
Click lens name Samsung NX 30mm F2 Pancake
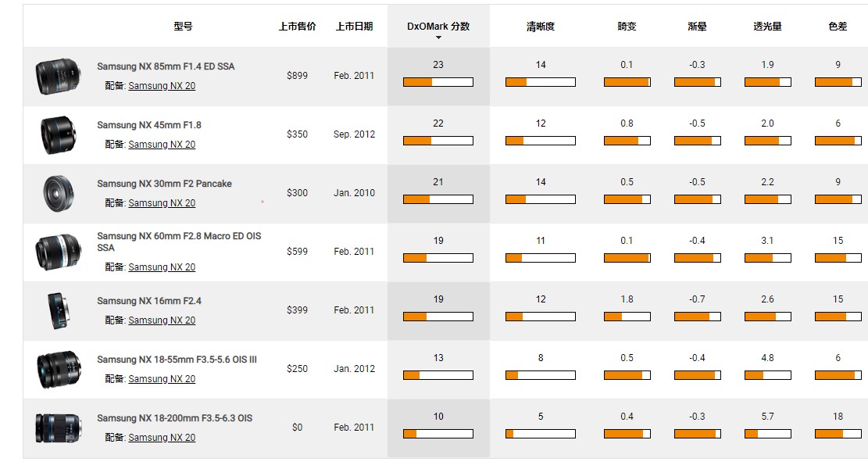[164, 184]
